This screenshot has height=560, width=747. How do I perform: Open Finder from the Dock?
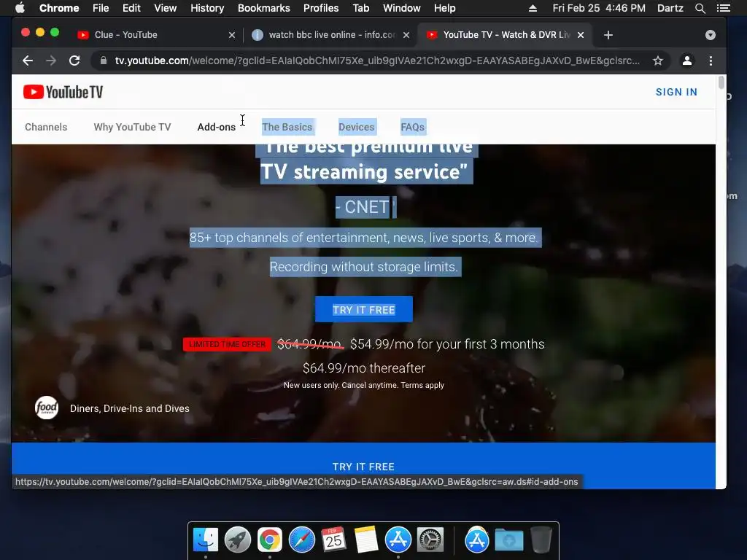[x=206, y=540]
